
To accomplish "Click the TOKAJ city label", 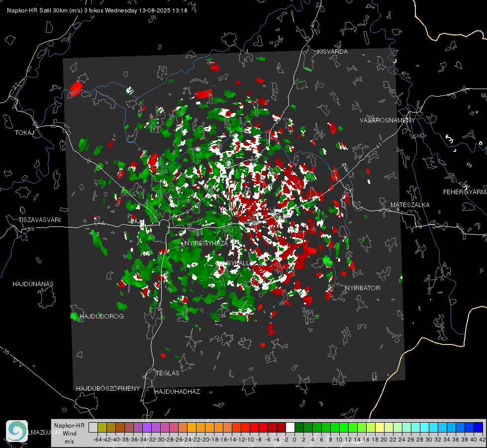I will point(24,133).
